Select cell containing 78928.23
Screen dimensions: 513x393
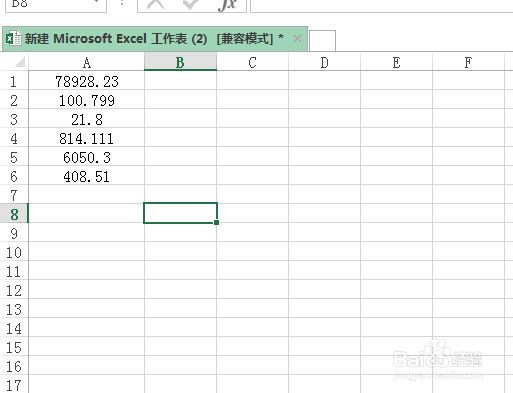pyautogui.click(x=87, y=81)
